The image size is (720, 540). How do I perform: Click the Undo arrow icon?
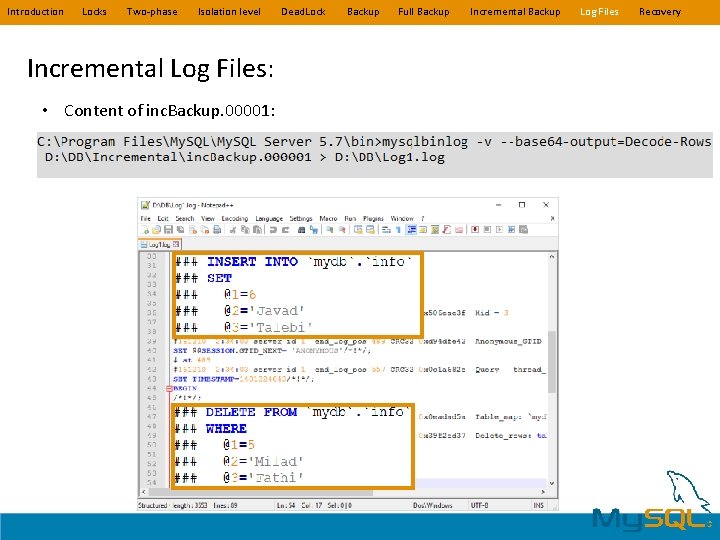pos(273,230)
